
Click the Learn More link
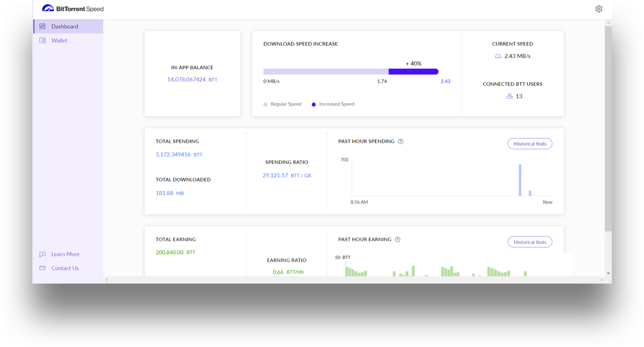[x=65, y=254]
